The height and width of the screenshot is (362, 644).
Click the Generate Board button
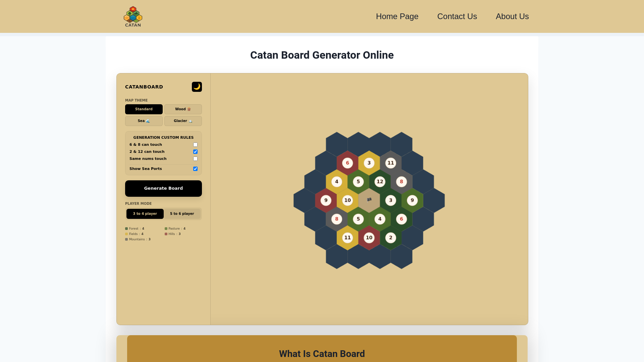(163, 188)
